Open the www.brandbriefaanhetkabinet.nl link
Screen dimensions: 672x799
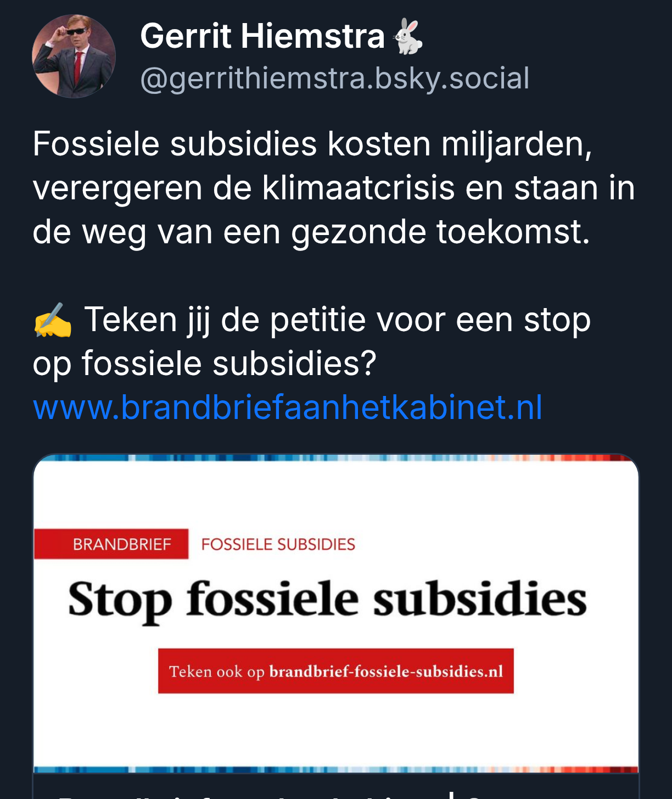(x=288, y=407)
